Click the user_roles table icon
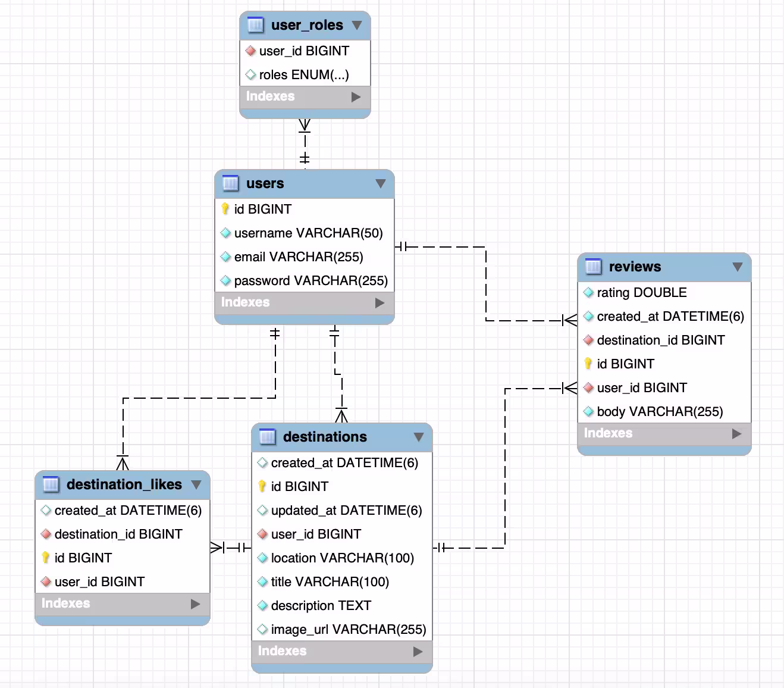The height and width of the screenshot is (688, 784). point(255,25)
